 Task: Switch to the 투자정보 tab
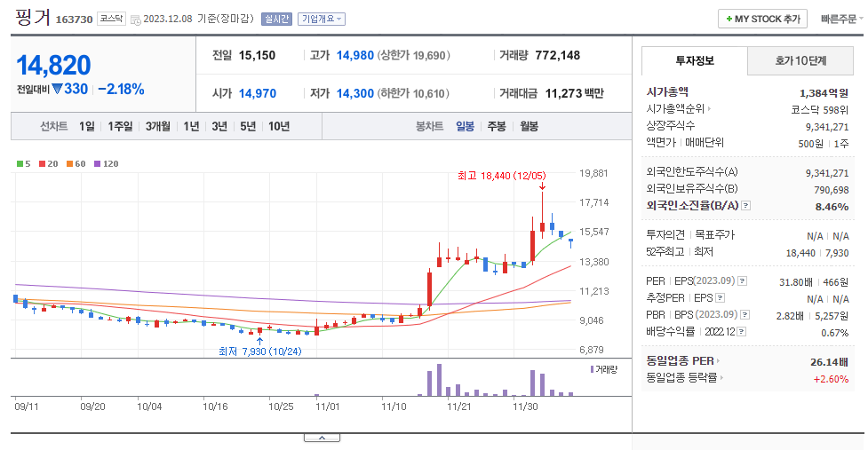coord(694,61)
